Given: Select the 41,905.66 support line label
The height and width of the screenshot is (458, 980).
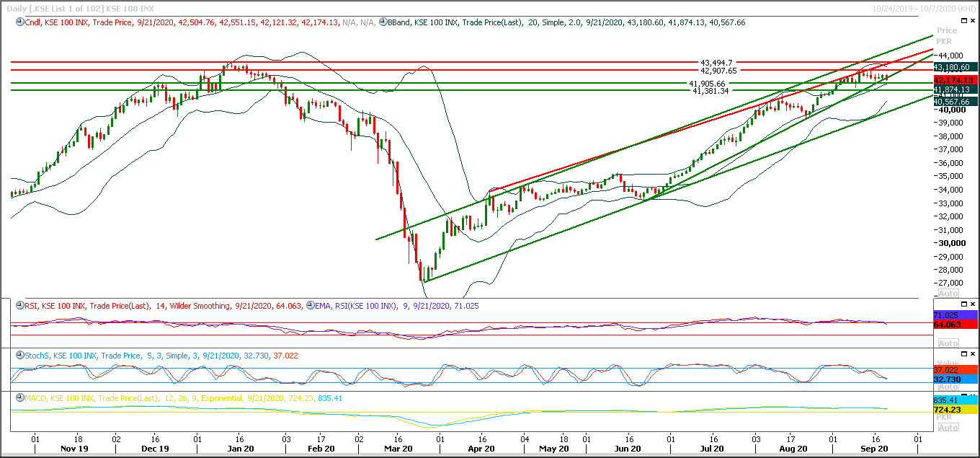Looking at the screenshot, I should (x=708, y=84).
